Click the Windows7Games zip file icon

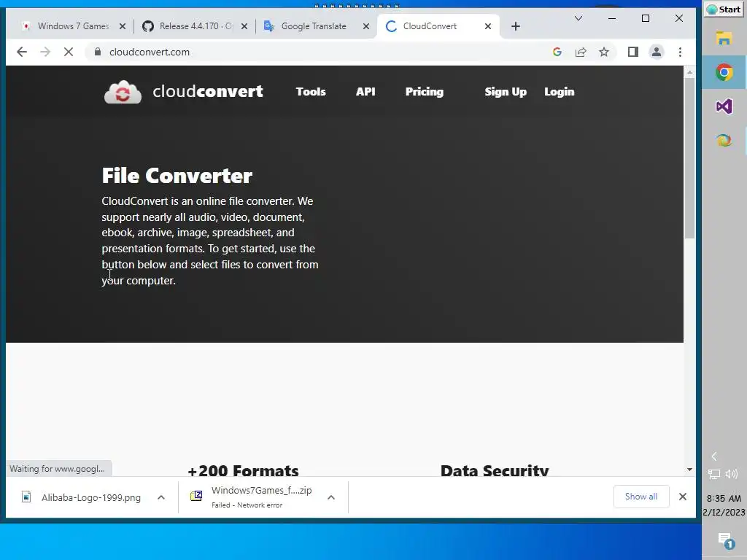(x=196, y=496)
